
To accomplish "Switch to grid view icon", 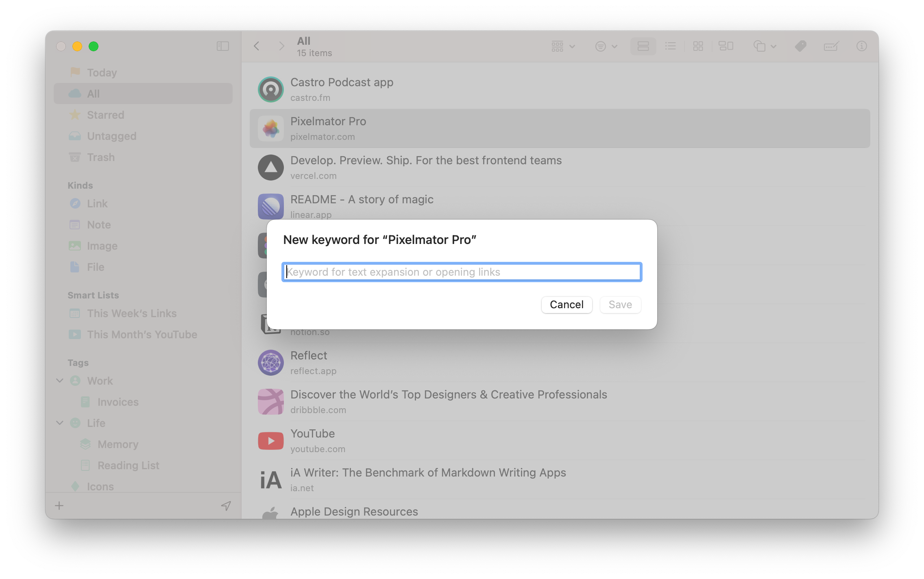I will pyautogui.click(x=698, y=46).
